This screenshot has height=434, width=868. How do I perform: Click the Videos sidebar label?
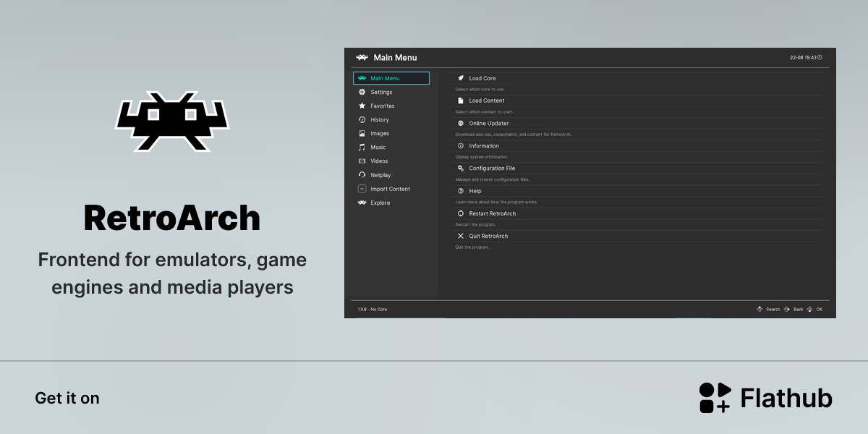[x=379, y=161]
